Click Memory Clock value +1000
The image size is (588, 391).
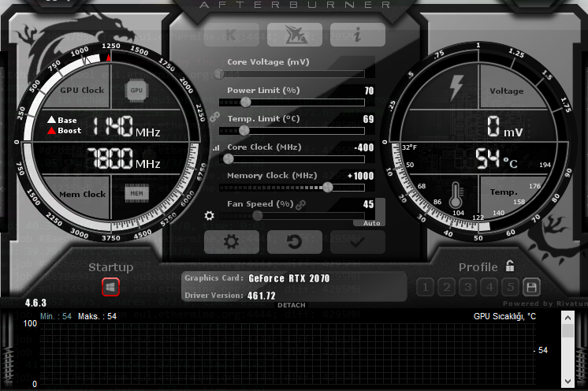coord(361,177)
